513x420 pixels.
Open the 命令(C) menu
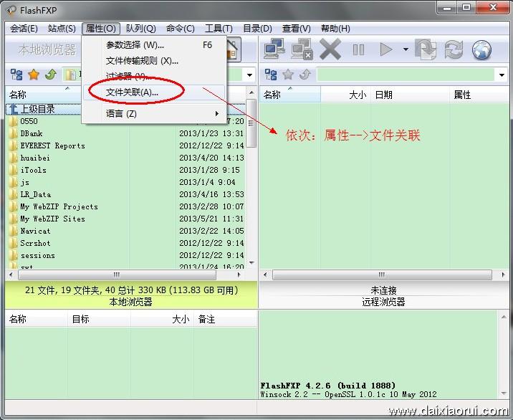pos(181,29)
